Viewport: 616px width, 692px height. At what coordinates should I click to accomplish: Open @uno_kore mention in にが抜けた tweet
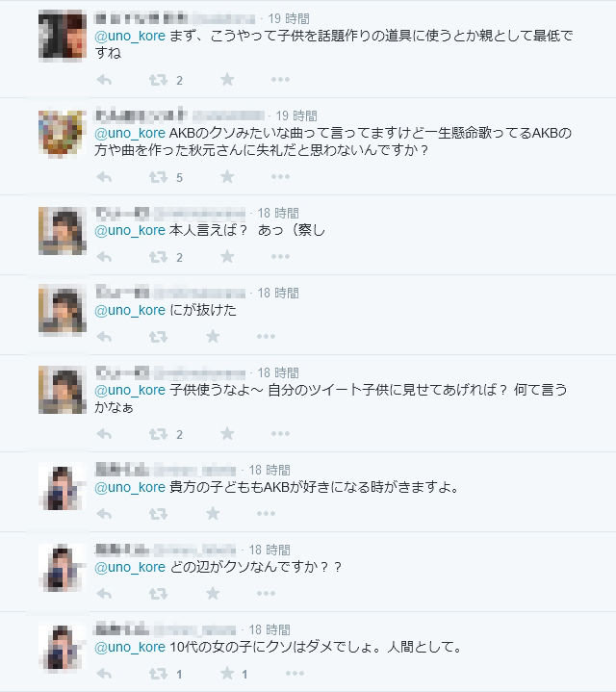click(x=130, y=310)
